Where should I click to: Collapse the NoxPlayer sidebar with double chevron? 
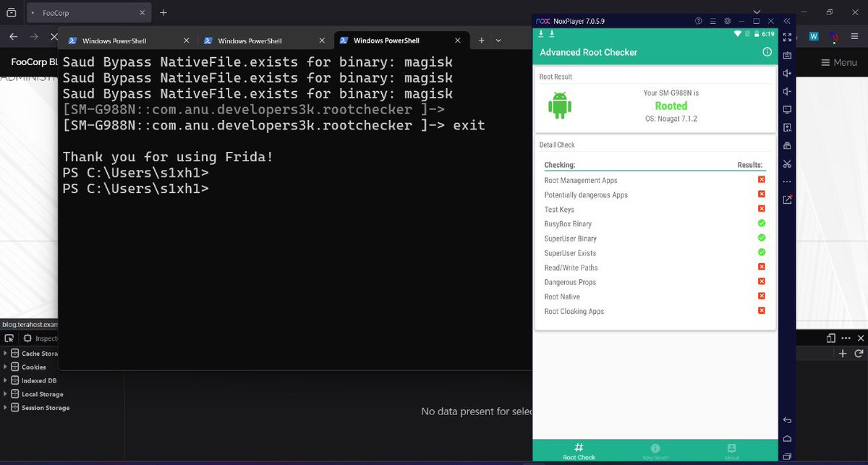click(x=787, y=21)
